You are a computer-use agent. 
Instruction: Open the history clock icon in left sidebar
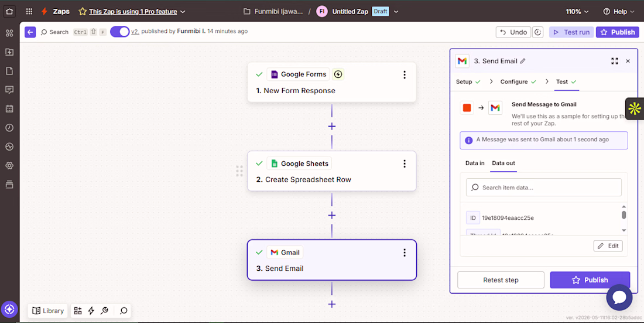click(9, 128)
